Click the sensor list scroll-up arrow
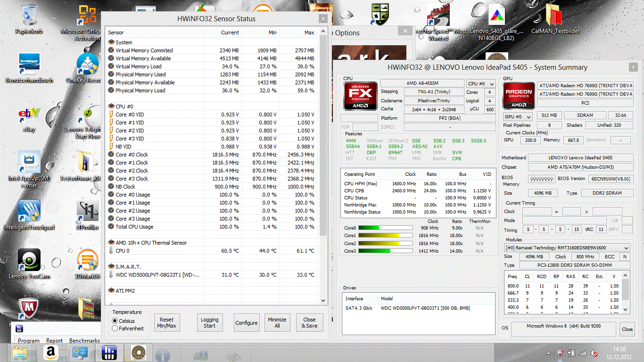Image resolution: width=644 pixels, height=362 pixels. [x=323, y=32]
